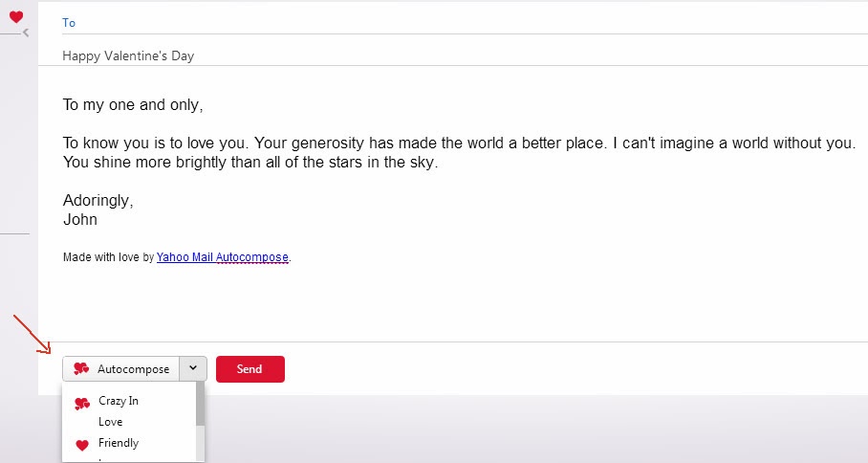Image resolution: width=868 pixels, height=463 pixels.
Task: Expand the Autocompose dropdown arrow
Action: click(192, 368)
